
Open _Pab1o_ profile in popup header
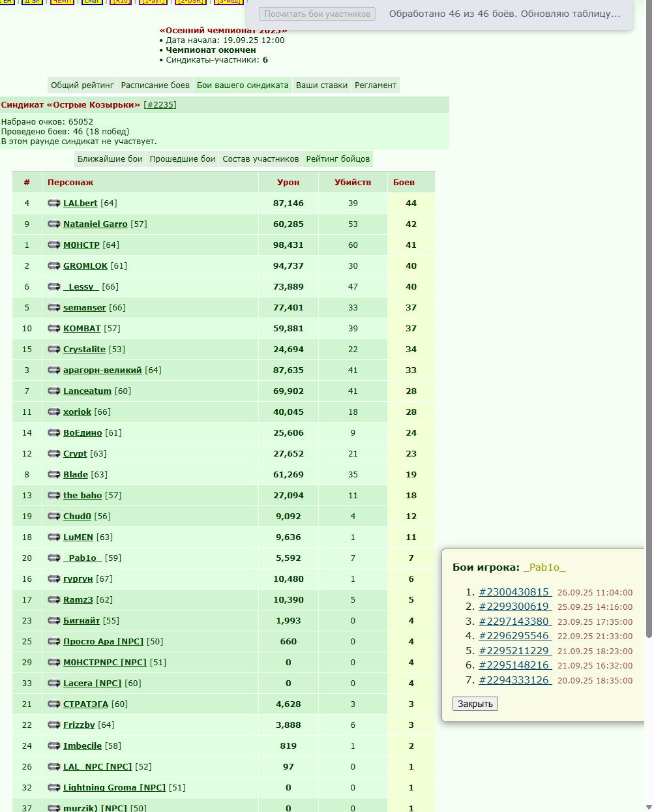[544, 567]
